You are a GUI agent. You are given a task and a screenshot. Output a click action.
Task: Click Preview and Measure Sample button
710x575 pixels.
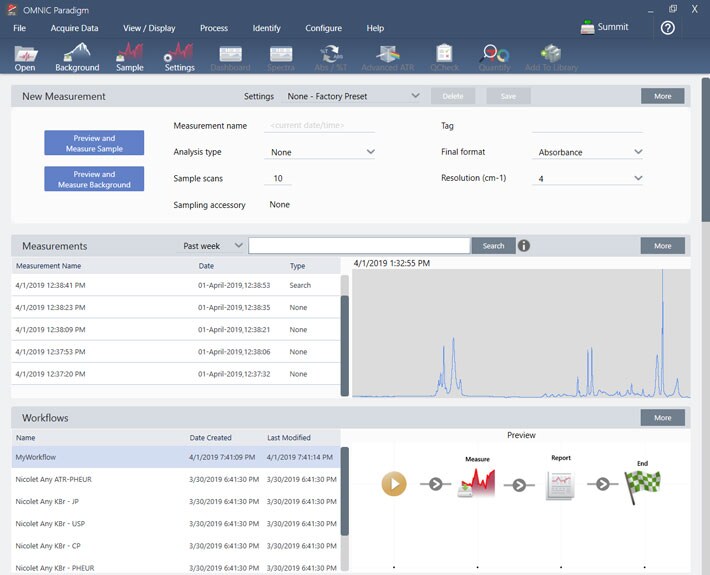[94, 143]
